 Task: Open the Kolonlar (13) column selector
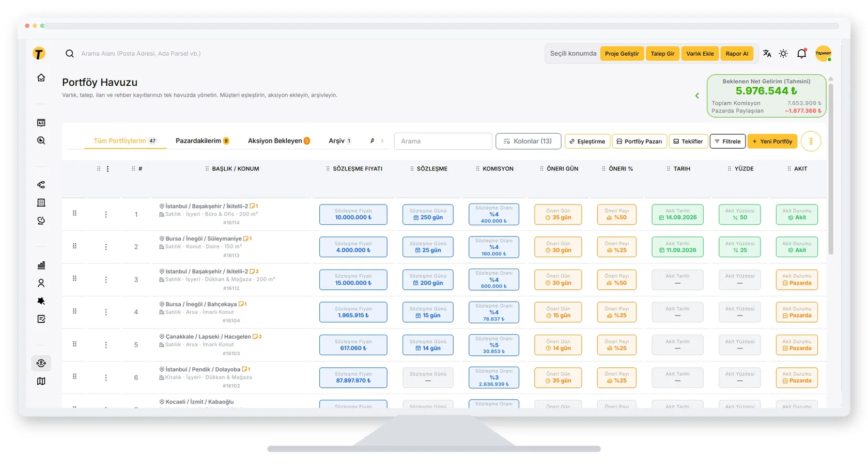click(528, 141)
